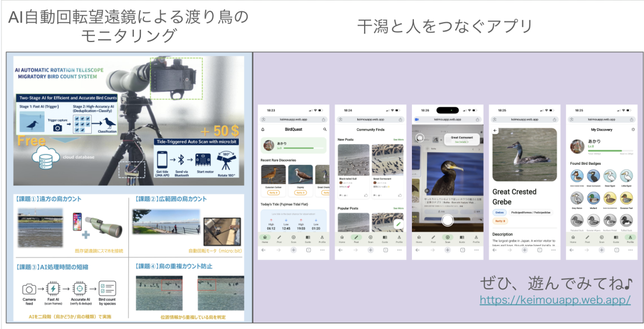Tap notification bell icon on BirdQuest screen
The height and width of the screenshot is (329, 644).
[x=262, y=129]
